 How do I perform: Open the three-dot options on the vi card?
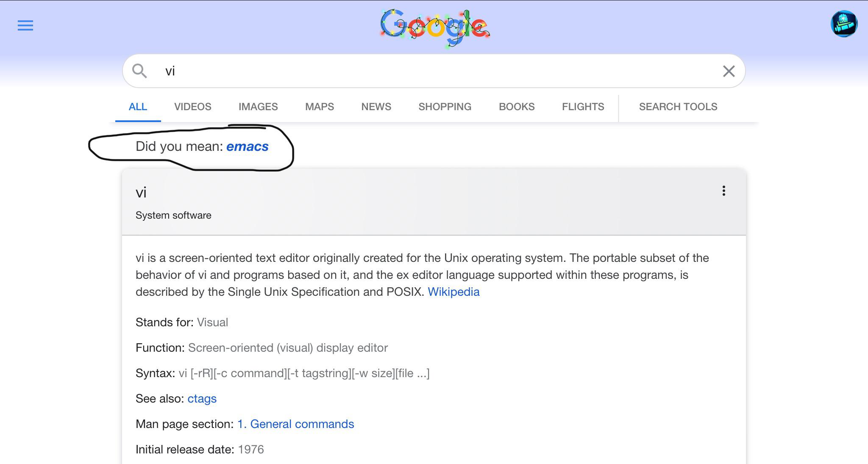pos(723,191)
